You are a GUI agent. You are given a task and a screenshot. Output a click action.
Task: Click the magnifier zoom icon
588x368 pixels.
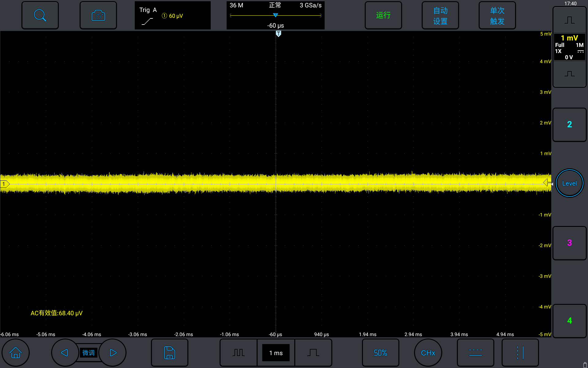click(40, 15)
